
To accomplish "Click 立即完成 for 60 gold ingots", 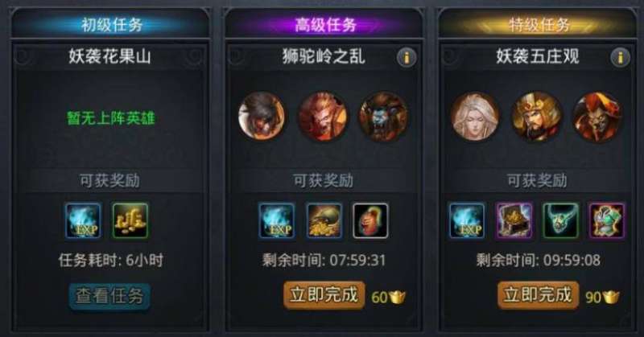I will click(324, 294).
